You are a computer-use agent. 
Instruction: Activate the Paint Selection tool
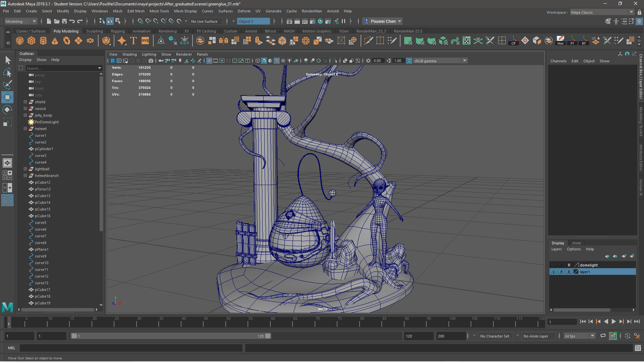click(x=7, y=84)
